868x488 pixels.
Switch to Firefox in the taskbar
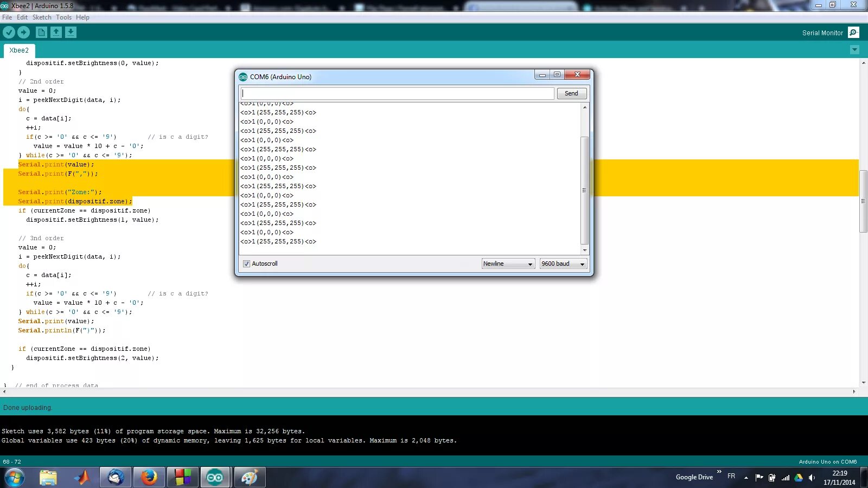pos(149,478)
